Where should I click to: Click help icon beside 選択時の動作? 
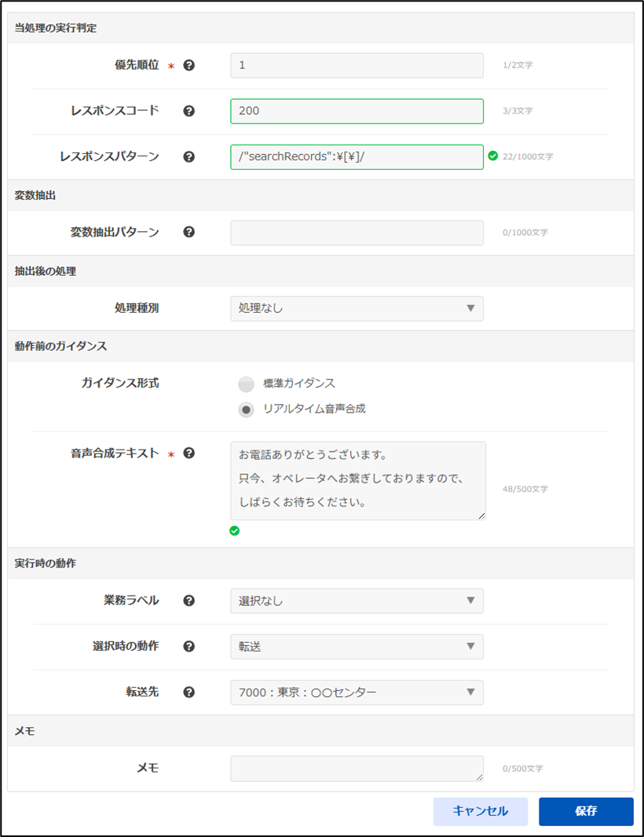click(x=188, y=646)
